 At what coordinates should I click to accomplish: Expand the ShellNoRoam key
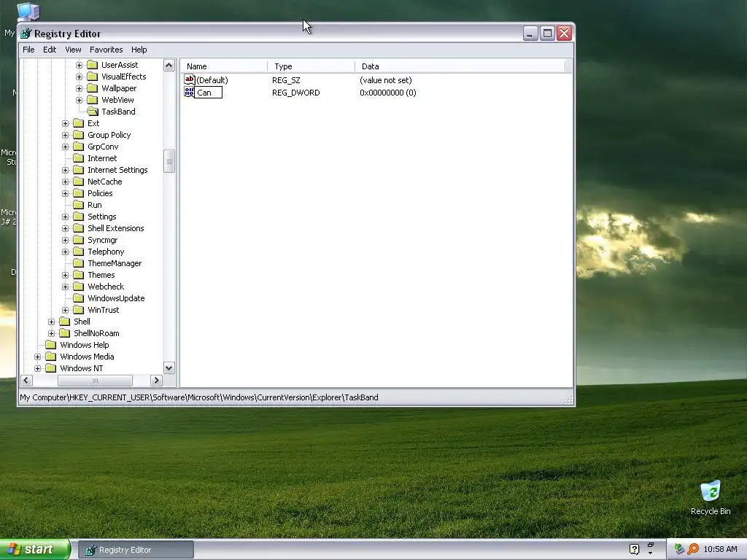pyautogui.click(x=52, y=333)
